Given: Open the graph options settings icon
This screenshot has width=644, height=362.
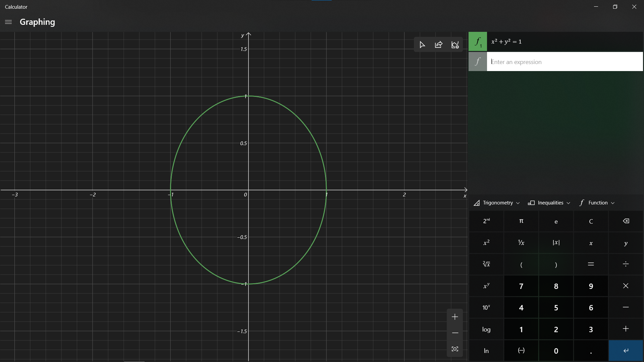Looking at the screenshot, I should (x=455, y=45).
